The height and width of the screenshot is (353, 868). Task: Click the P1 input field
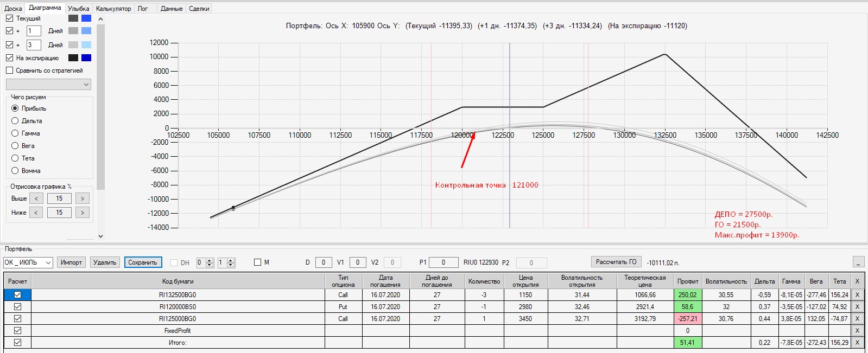[443, 262]
